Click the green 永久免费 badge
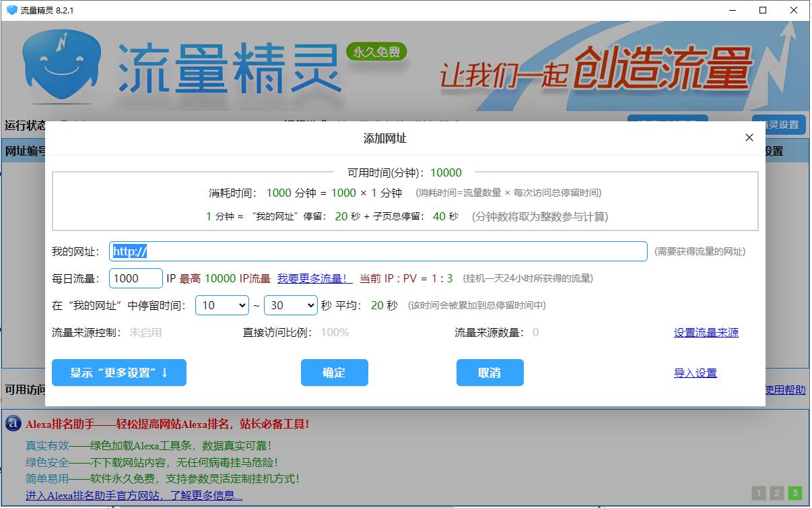The height and width of the screenshot is (508, 812). [376, 52]
